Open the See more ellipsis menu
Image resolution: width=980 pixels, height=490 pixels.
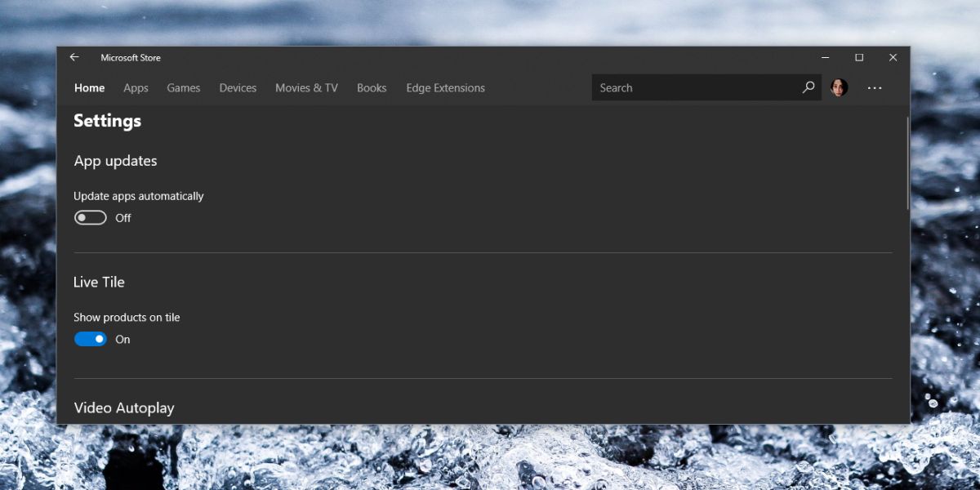[x=875, y=87]
